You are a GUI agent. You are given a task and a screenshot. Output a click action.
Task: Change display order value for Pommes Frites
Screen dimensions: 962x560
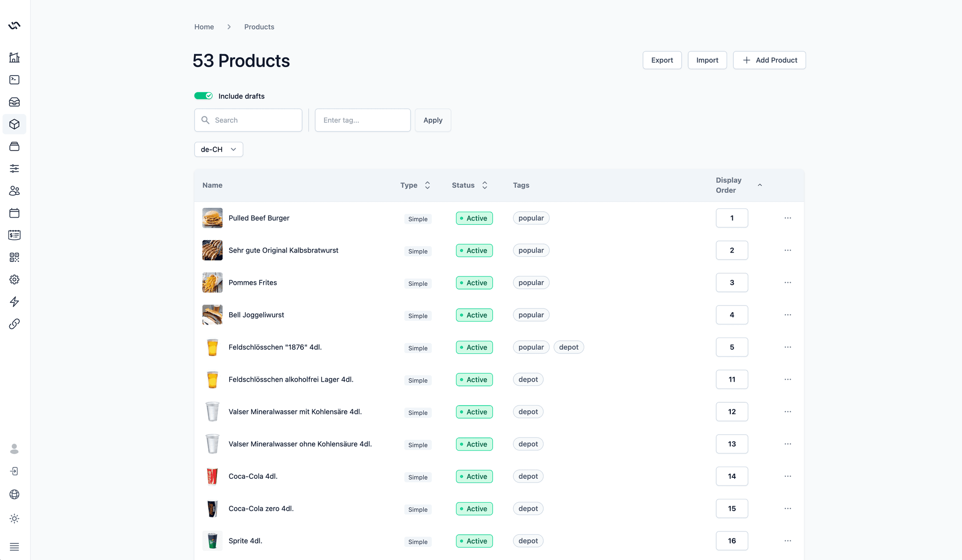(x=731, y=282)
